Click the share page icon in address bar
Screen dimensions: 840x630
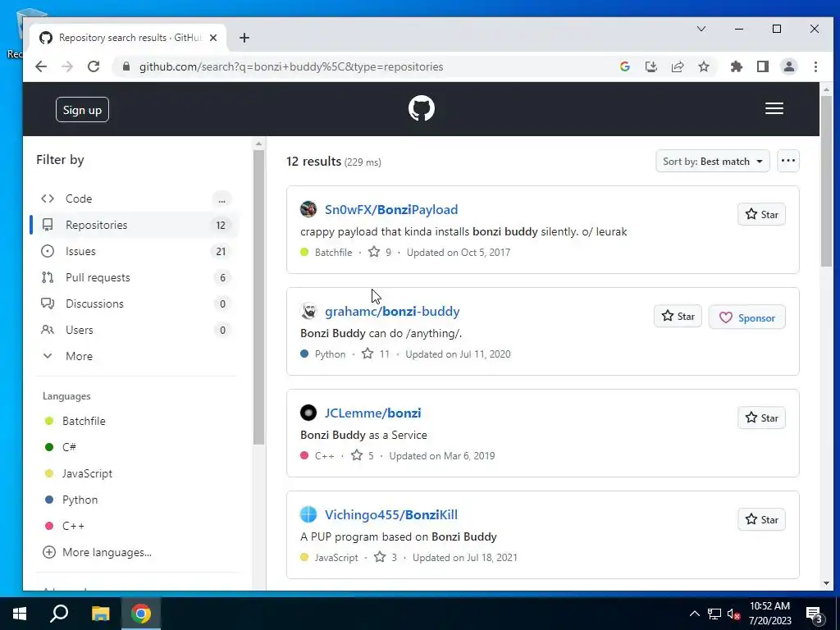(x=678, y=66)
